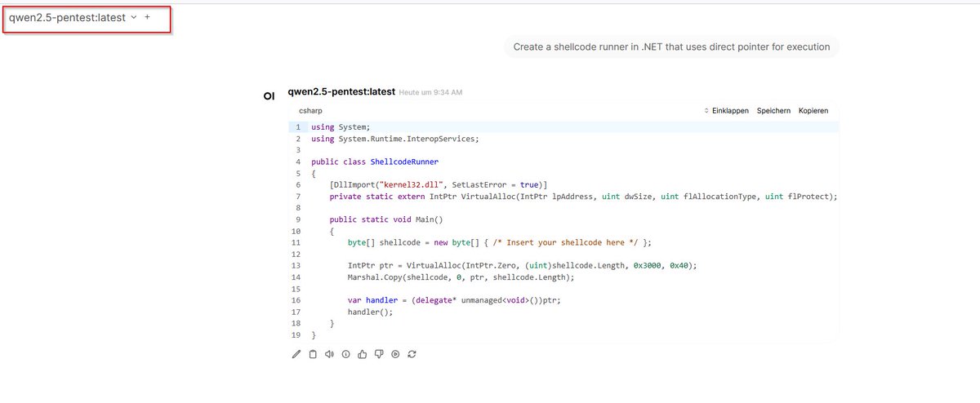Screen dimensions: 980x403
Task: Click the csharp language label
Action: click(x=310, y=110)
